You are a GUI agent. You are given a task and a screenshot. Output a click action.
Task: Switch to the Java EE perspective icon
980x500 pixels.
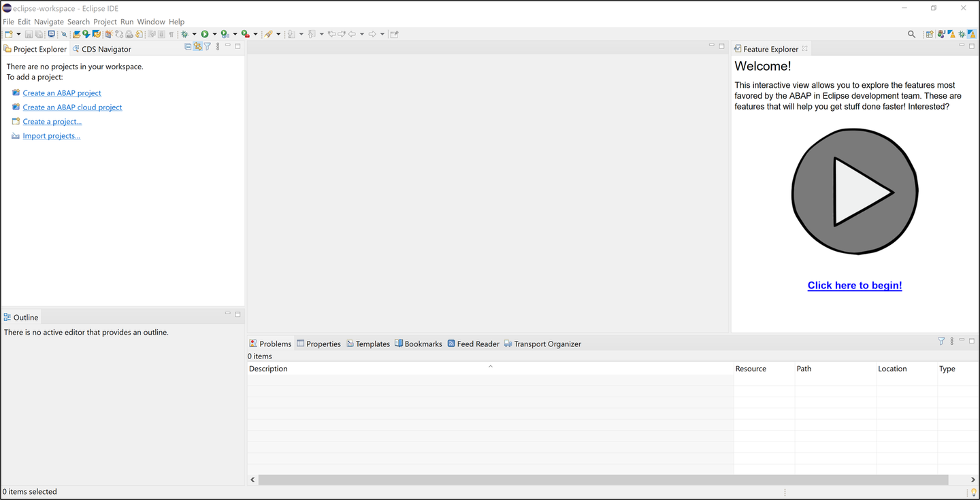[x=942, y=34]
